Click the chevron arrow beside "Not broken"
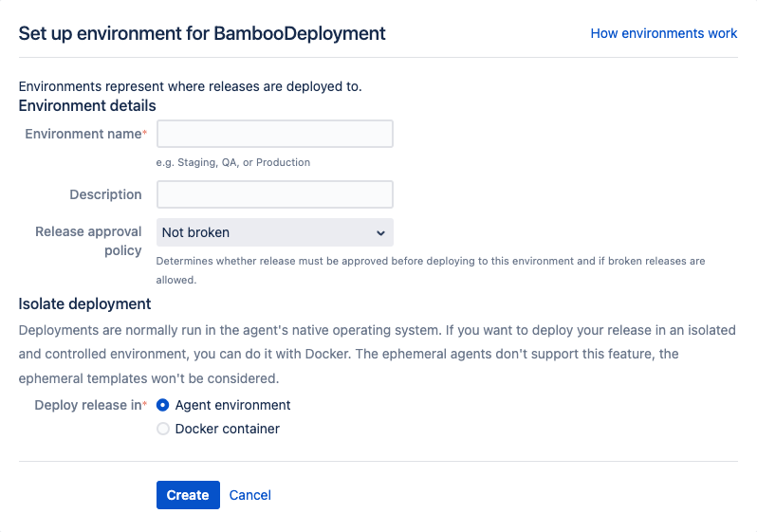757x532 pixels. point(380,232)
